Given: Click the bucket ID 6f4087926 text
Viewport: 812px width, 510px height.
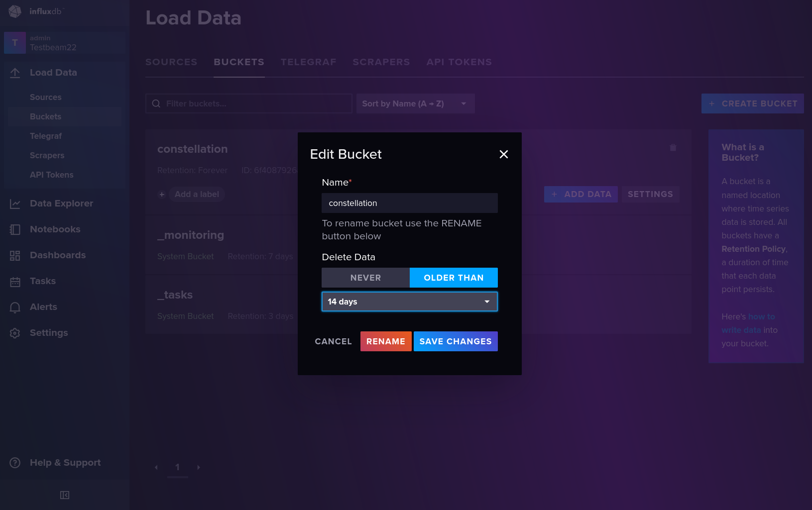Looking at the screenshot, I should [269, 171].
